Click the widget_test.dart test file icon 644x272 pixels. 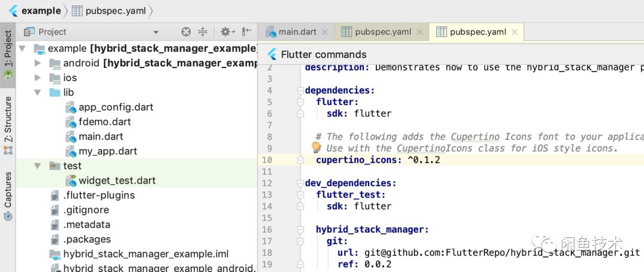(x=71, y=180)
